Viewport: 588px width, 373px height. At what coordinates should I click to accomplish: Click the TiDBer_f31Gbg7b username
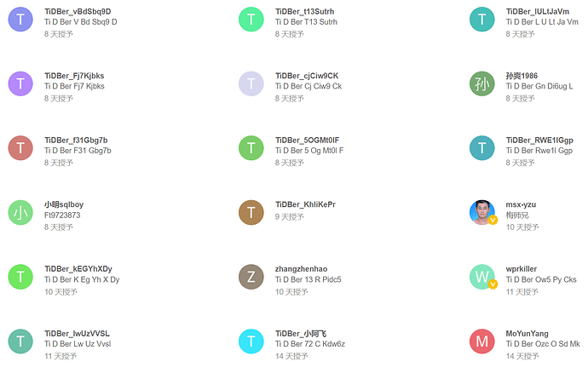point(76,141)
